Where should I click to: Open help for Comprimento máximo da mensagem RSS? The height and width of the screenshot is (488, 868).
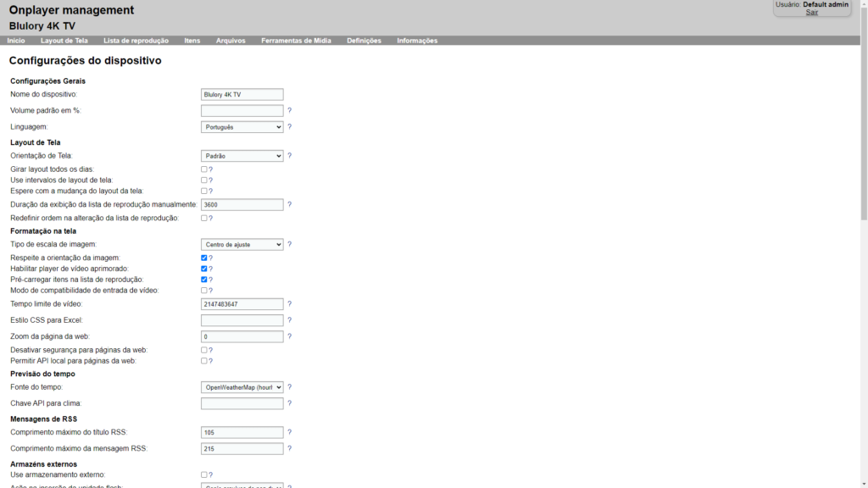(x=290, y=448)
